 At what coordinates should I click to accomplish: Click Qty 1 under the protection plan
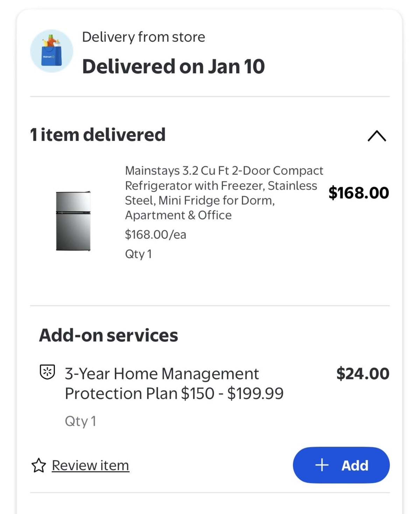pyautogui.click(x=80, y=421)
